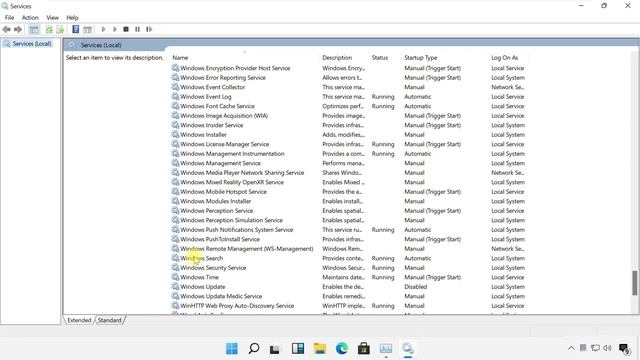
Task: Click the Stop Service square icon
Action: point(126,29)
